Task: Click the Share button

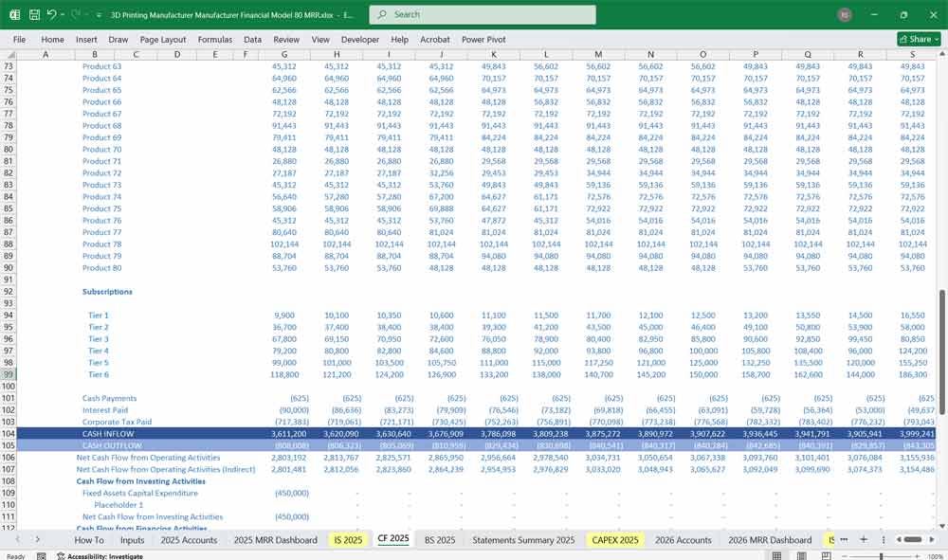Action: pos(919,39)
